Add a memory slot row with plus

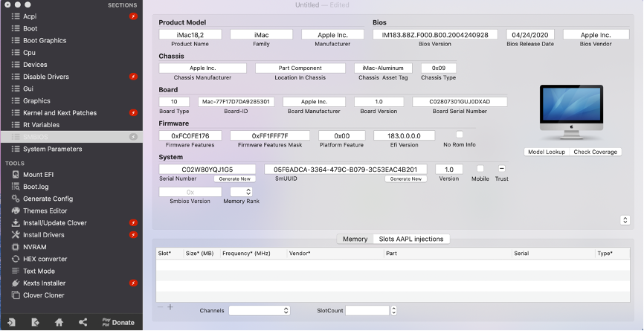[x=170, y=306]
